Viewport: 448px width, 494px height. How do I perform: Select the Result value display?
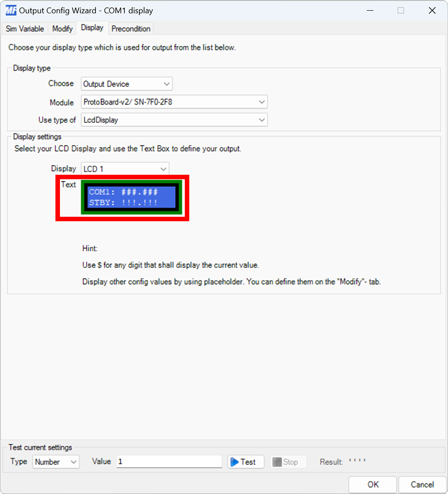(356, 460)
